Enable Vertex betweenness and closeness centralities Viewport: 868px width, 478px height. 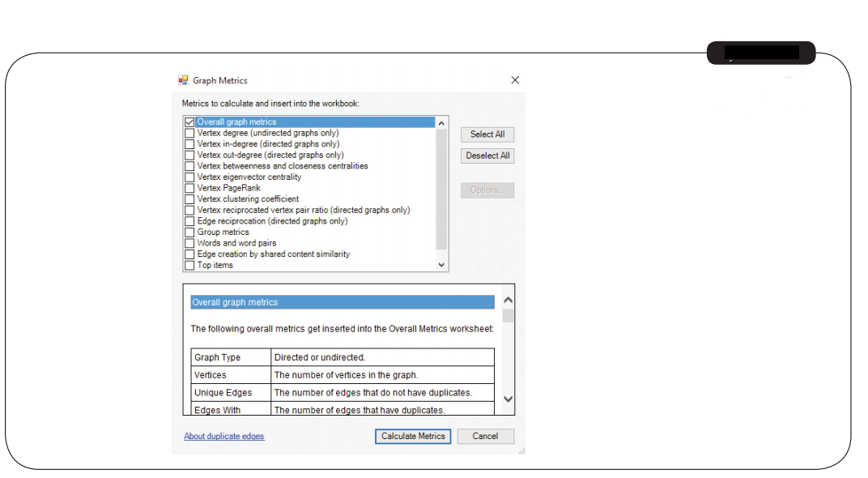click(189, 166)
